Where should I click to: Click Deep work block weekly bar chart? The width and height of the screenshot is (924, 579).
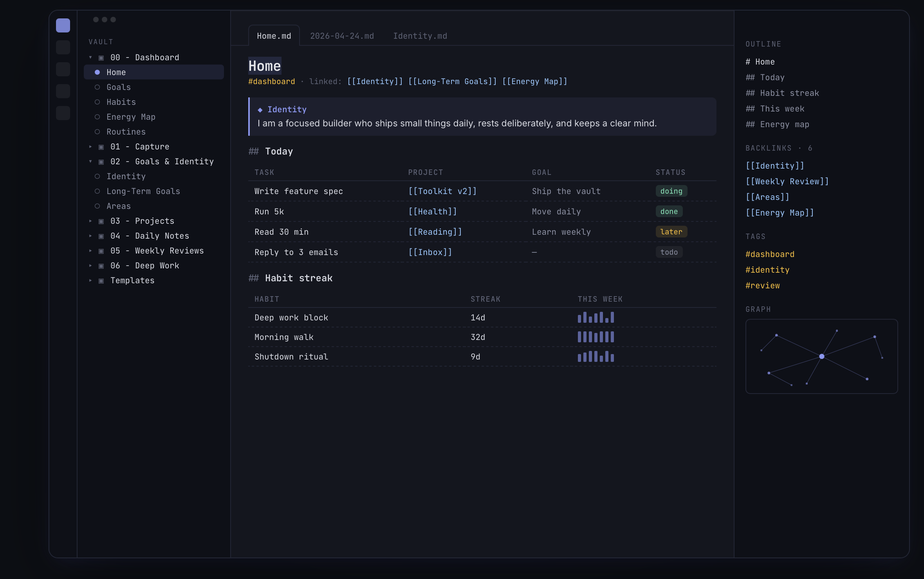coord(596,317)
